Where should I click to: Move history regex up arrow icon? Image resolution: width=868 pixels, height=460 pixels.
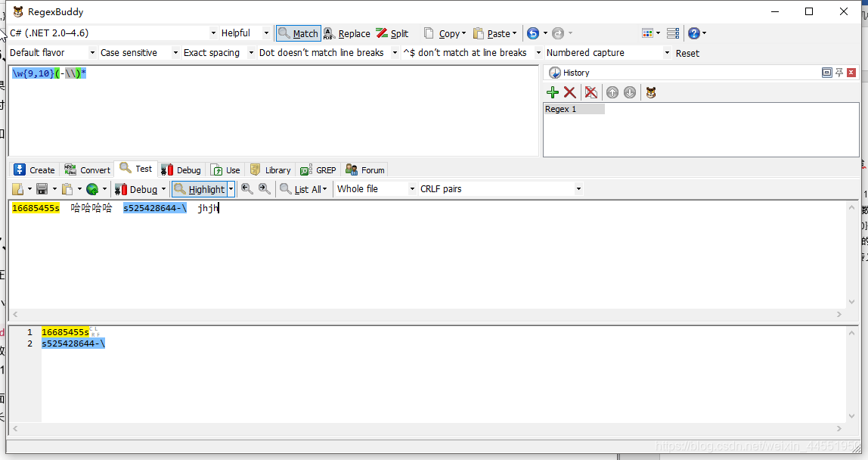point(612,92)
